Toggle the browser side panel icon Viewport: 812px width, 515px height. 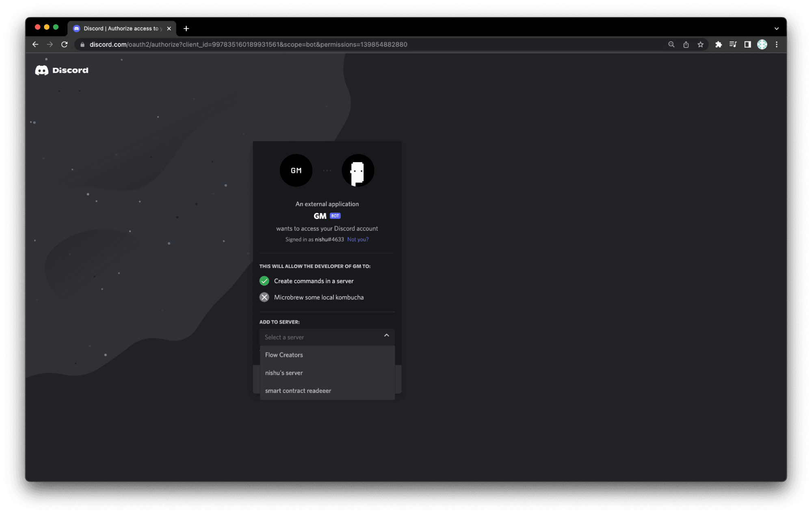(747, 44)
